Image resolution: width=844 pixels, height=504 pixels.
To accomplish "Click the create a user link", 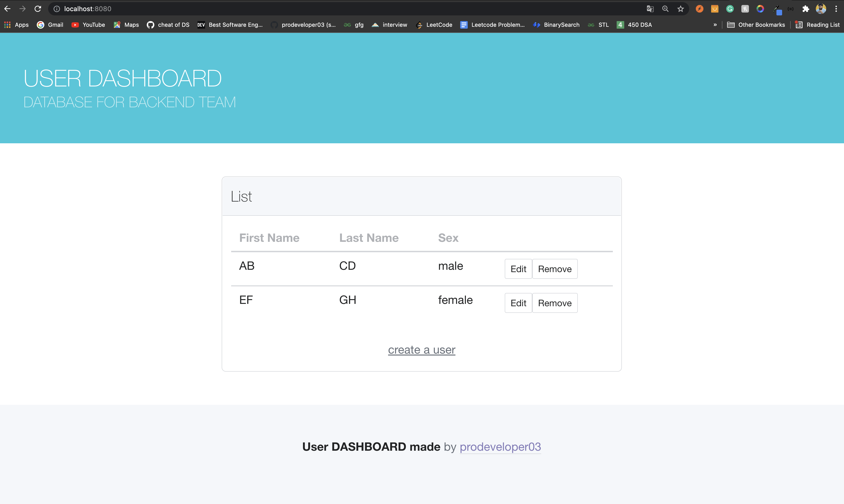I will (421, 350).
